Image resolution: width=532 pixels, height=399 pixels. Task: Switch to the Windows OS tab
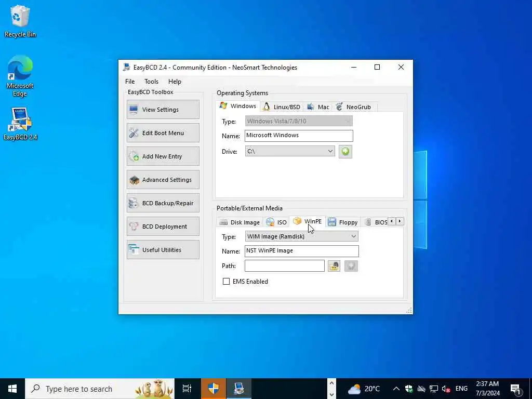(238, 106)
